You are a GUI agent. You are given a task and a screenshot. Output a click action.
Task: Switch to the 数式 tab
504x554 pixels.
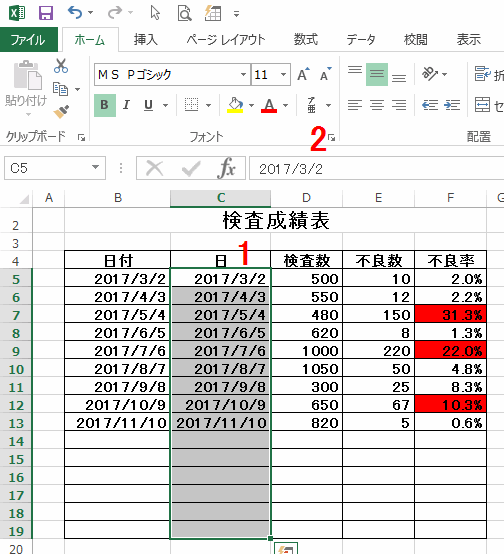tap(306, 40)
